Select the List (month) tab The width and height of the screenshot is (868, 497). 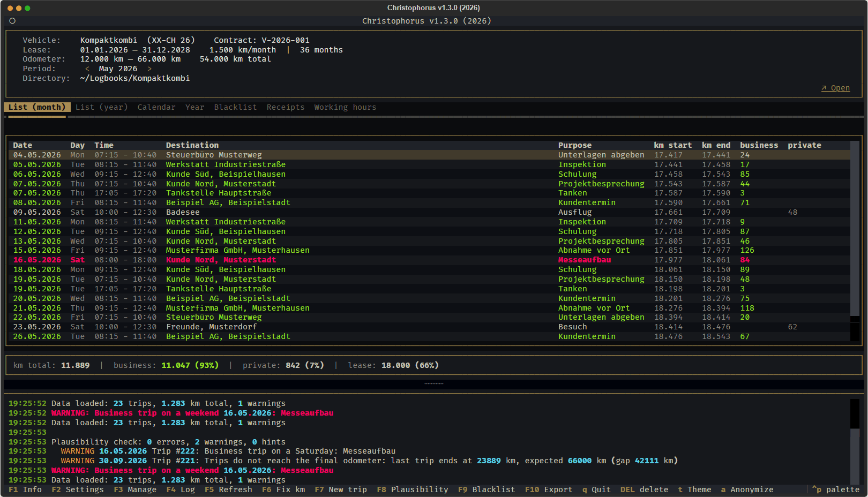coord(37,107)
